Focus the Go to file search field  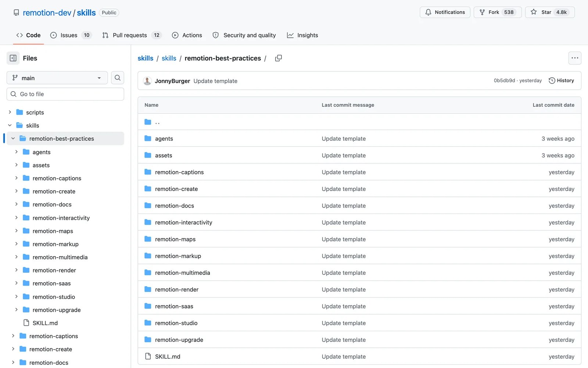point(65,94)
